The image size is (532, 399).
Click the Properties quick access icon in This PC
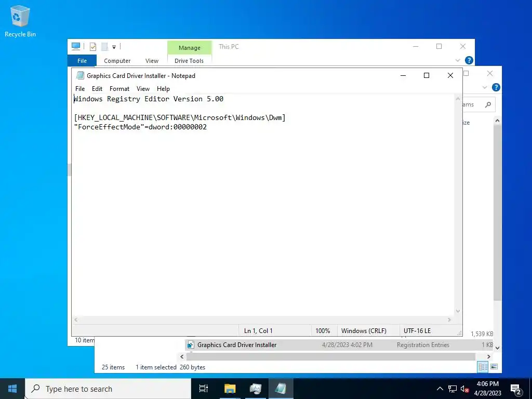coord(92,46)
